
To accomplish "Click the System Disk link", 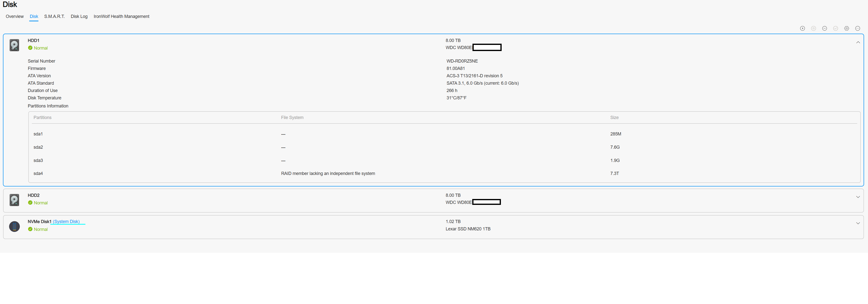I will tap(66, 222).
